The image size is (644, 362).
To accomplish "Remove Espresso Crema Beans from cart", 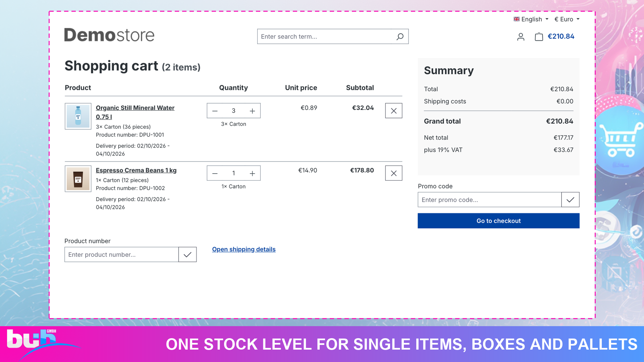I will (394, 173).
